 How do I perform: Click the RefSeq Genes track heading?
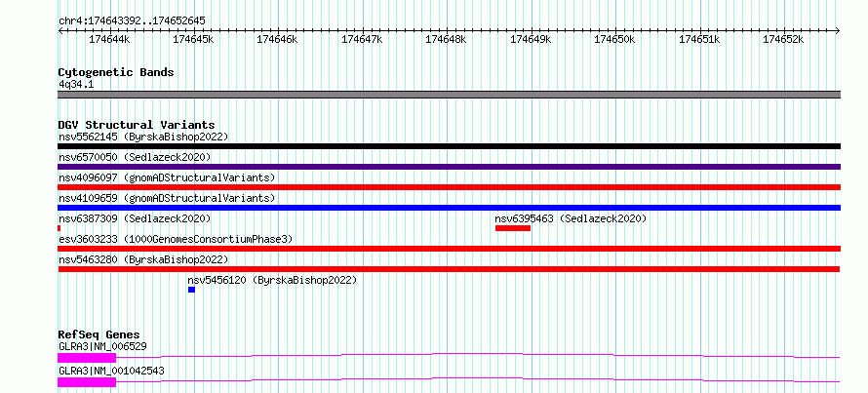point(99,334)
